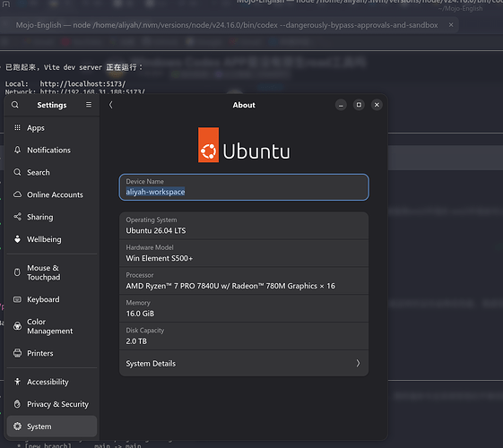Close the Settings window

(x=377, y=105)
